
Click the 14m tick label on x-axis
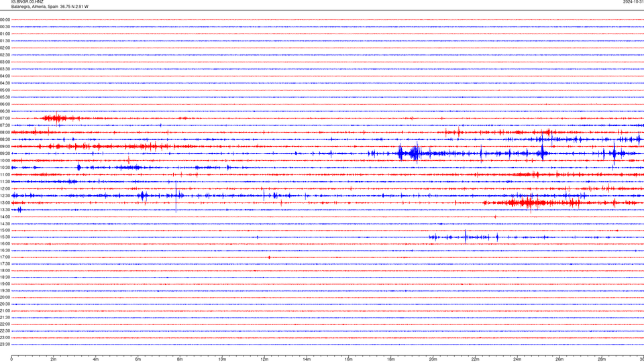click(x=307, y=359)
